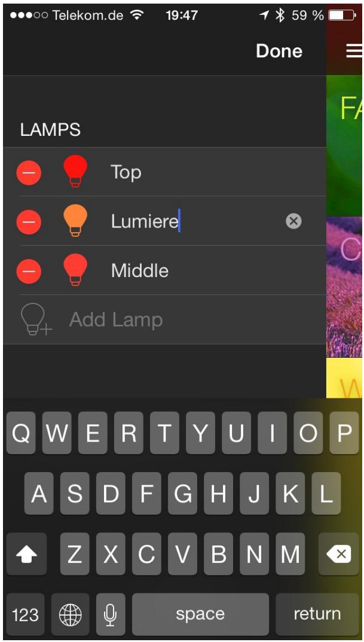Tap the backspace delete key
364x642 pixels.
pyautogui.click(x=338, y=554)
